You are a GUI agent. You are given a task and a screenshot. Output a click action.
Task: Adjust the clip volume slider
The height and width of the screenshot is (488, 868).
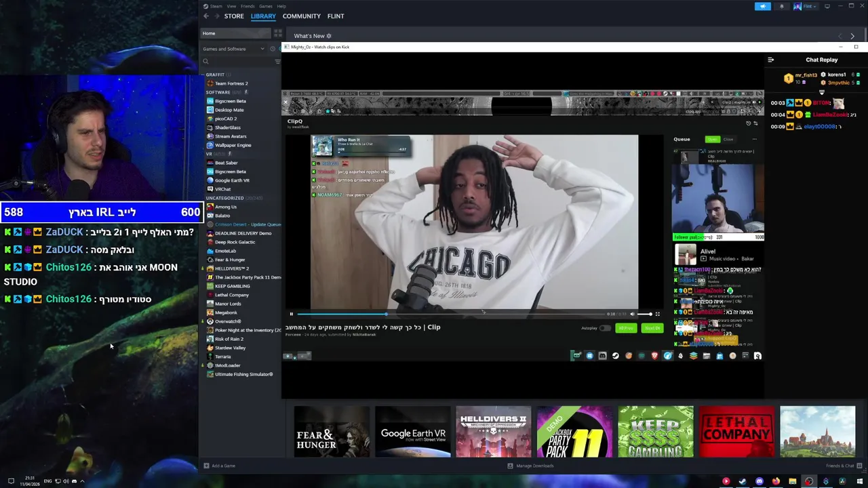644,314
